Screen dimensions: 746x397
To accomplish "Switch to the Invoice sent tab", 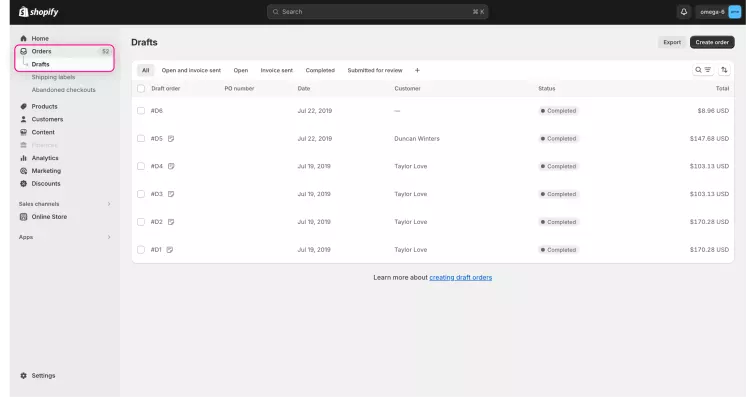I will [x=276, y=70].
